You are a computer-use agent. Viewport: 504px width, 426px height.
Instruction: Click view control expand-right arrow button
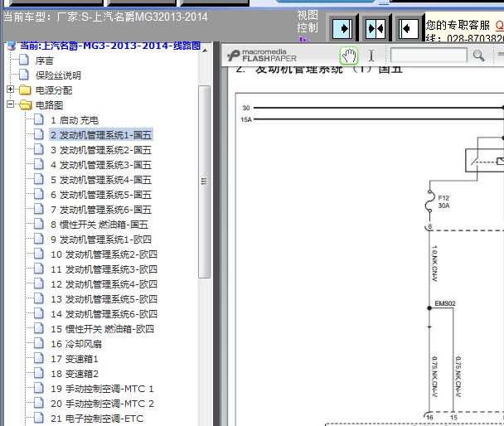tap(342, 28)
